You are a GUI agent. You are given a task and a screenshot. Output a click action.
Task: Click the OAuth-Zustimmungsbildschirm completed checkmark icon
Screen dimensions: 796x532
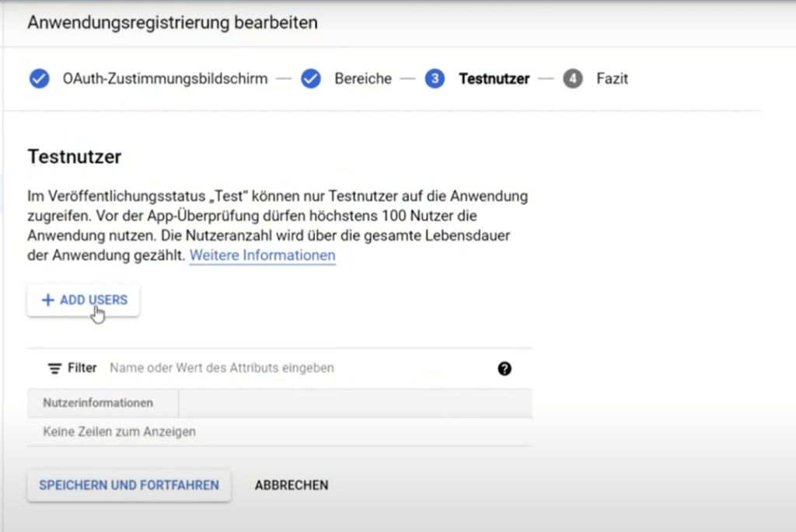pyautogui.click(x=39, y=79)
